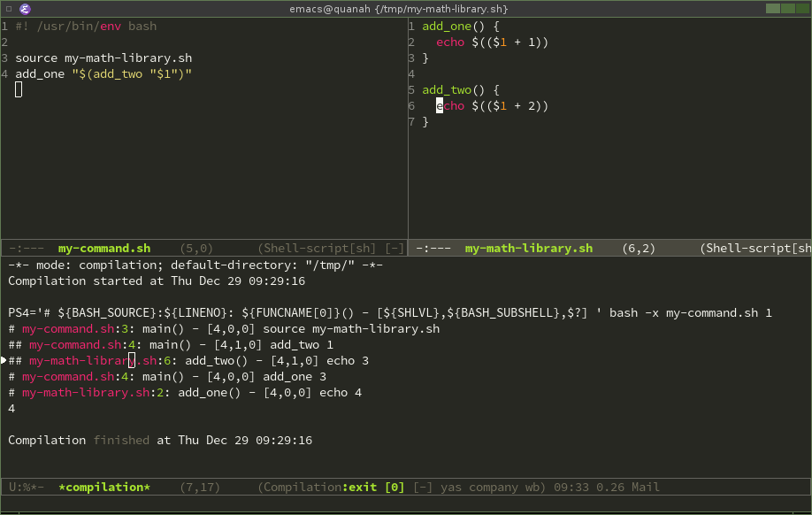Click the Emacs icon in title bar
This screenshot has height=515, width=812.
[25, 9]
